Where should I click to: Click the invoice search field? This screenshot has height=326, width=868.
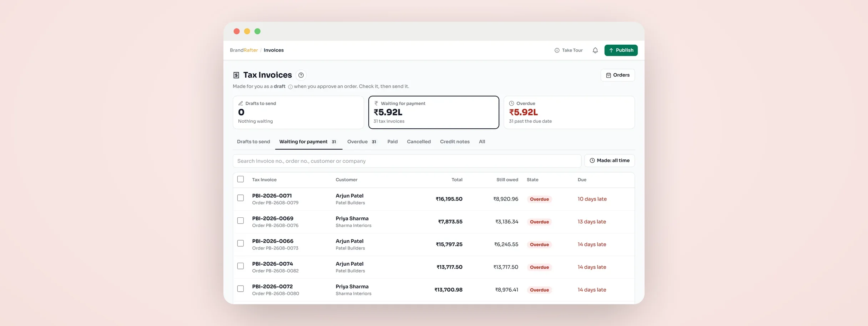click(x=407, y=161)
